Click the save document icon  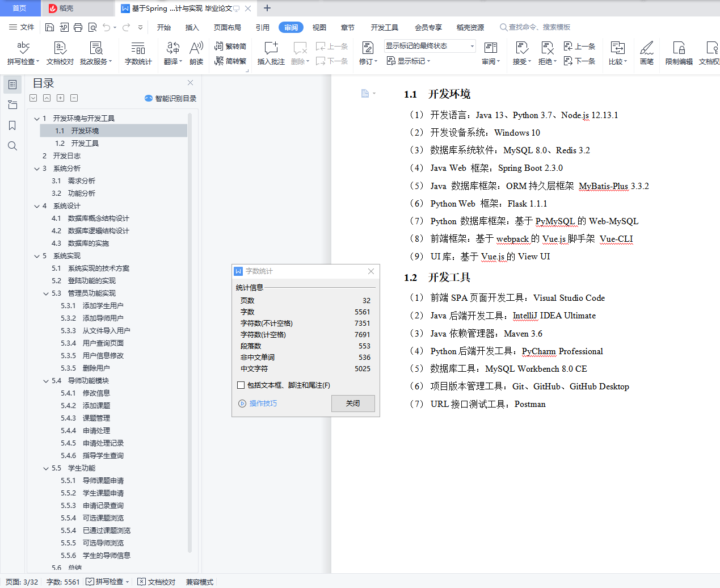(49, 27)
